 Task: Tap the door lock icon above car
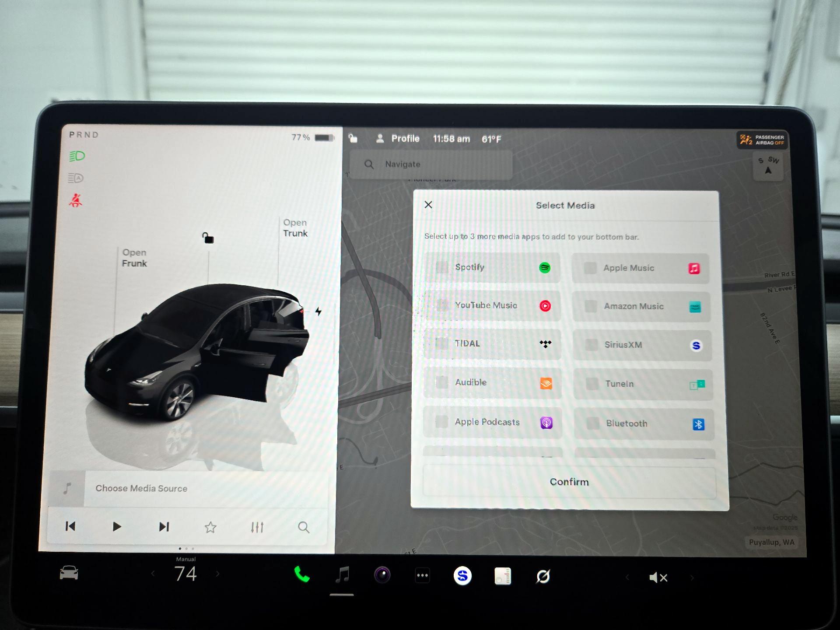[208, 238]
